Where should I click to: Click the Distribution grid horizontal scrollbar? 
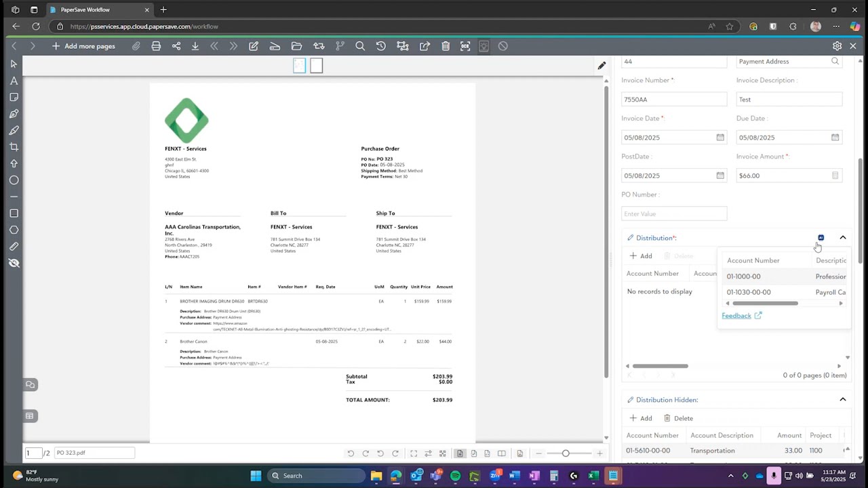pos(660,366)
